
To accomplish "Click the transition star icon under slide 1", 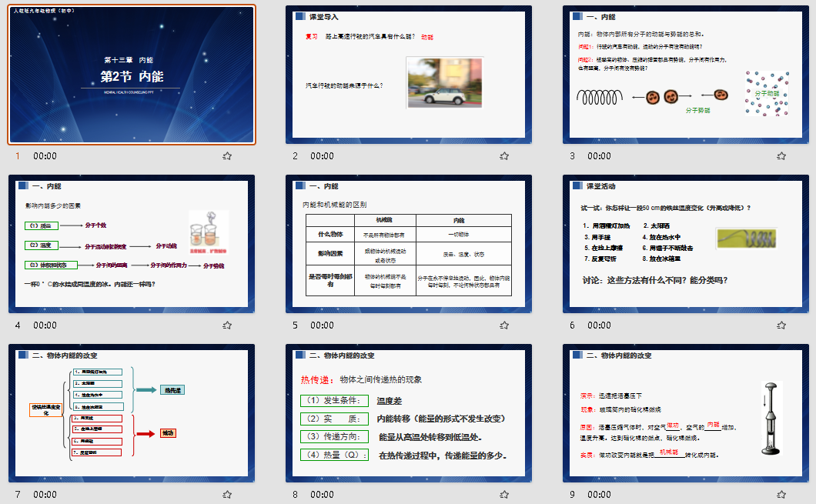I will tap(227, 156).
